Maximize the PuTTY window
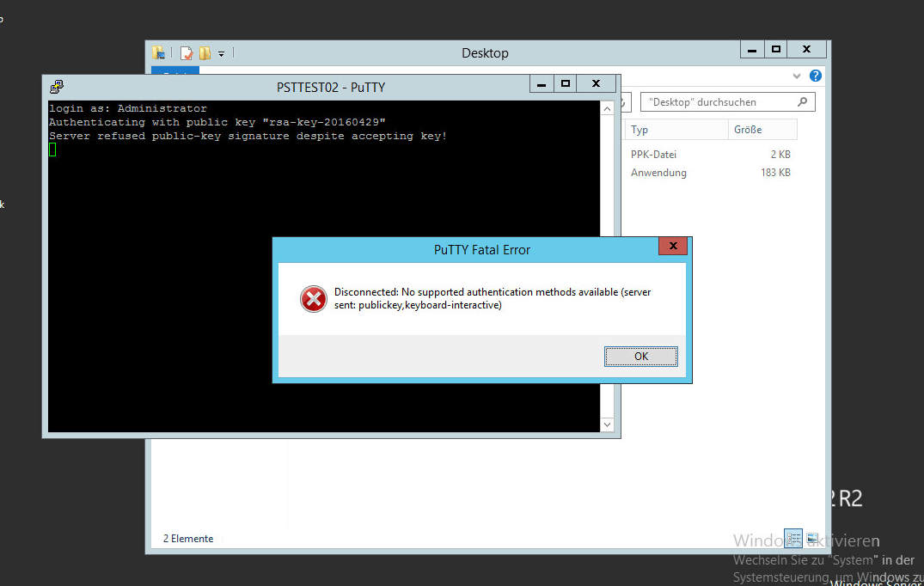 [565, 84]
